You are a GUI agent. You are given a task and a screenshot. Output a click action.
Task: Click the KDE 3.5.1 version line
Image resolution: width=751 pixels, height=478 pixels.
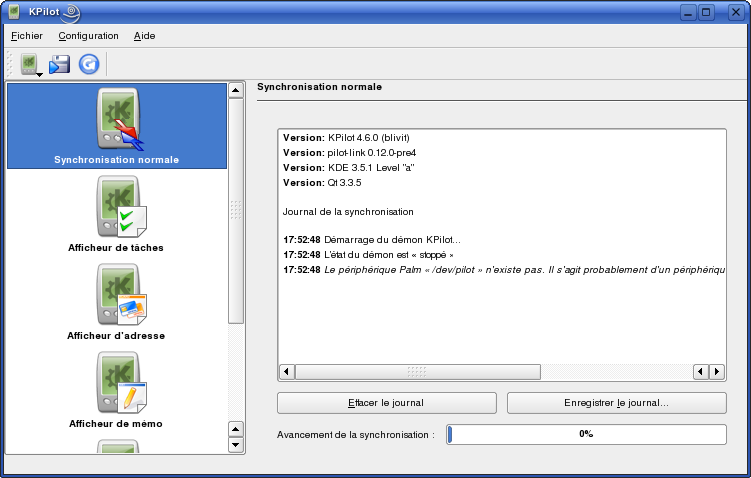pyautogui.click(x=348, y=168)
